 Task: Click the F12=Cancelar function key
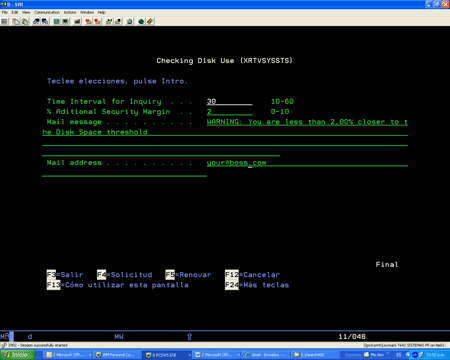tap(252, 275)
